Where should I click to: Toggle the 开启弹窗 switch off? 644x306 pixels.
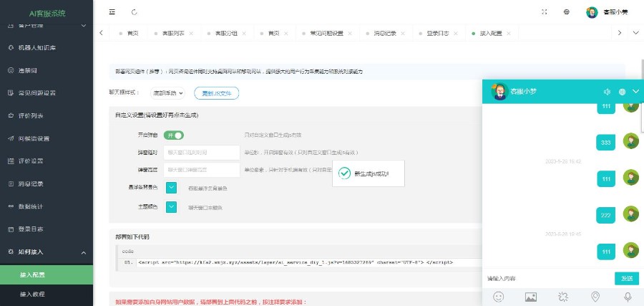tap(174, 135)
